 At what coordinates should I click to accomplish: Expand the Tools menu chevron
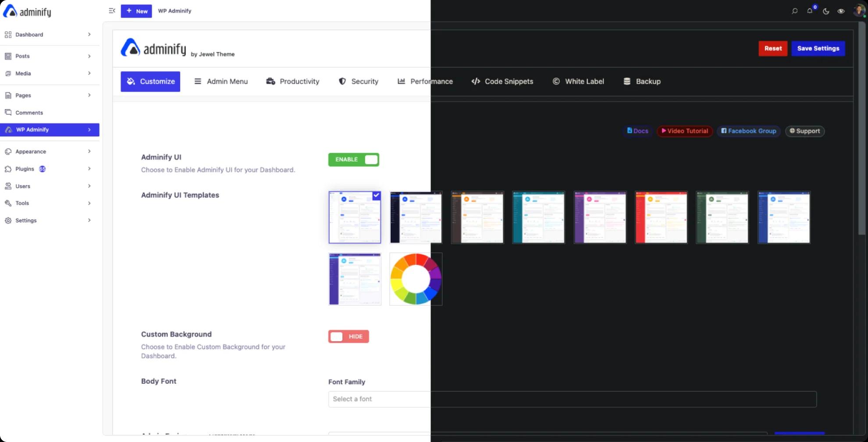(89, 203)
